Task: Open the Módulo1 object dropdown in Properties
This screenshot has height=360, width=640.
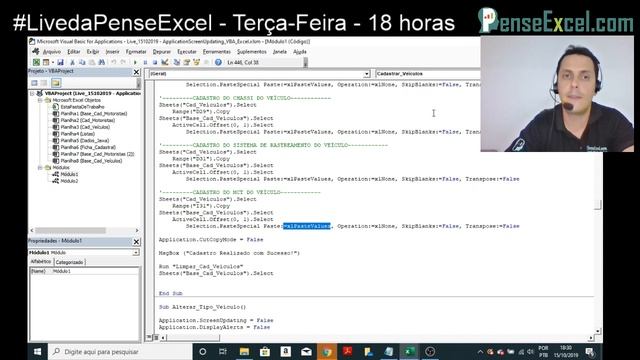Action: tap(136, 253)
